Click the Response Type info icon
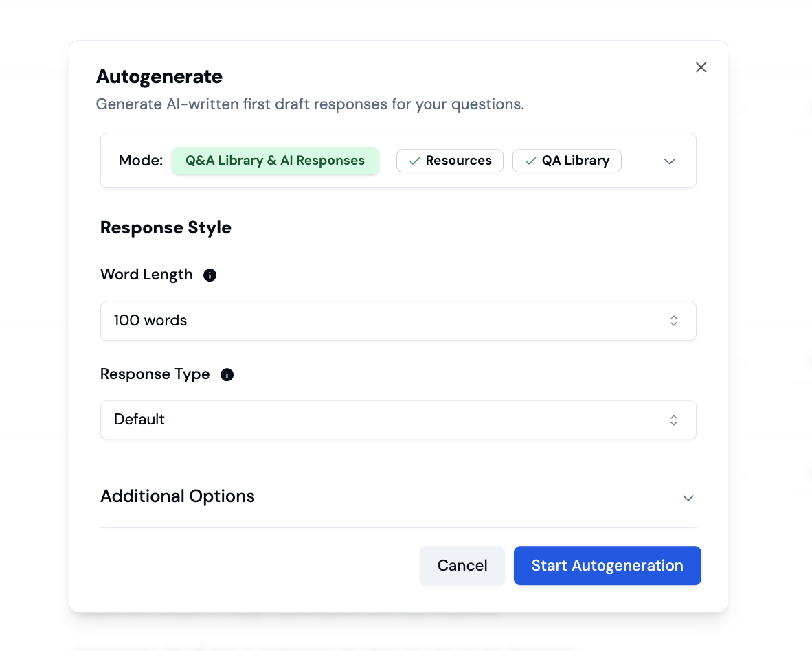The image size is (812, 651). [227, 375]
